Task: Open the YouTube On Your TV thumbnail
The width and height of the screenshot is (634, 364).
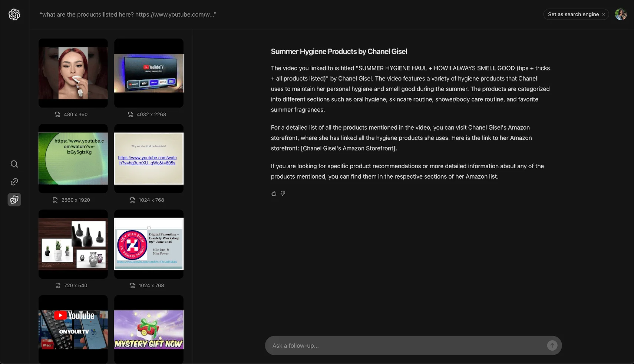Action: pos(73,329)
